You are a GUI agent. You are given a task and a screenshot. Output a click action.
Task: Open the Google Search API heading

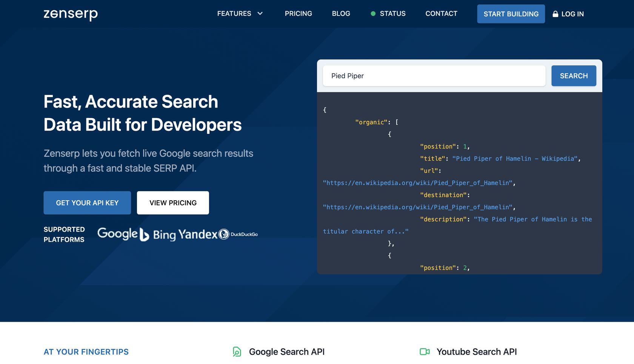click(287, 352)
